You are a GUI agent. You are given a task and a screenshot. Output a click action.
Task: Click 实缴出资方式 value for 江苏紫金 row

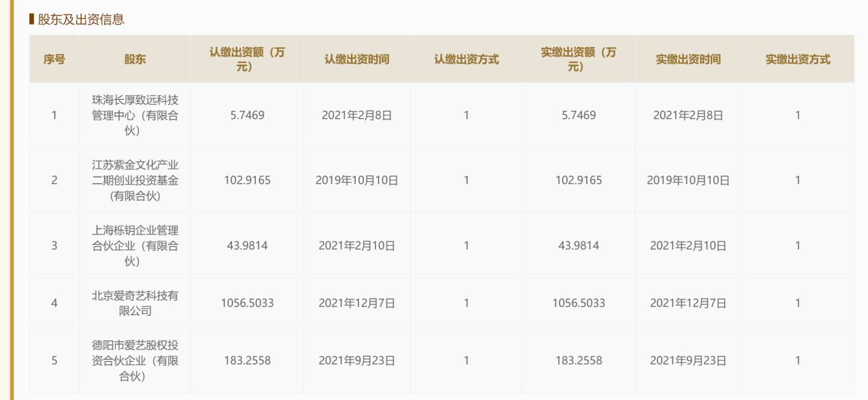tap(798, 181)
